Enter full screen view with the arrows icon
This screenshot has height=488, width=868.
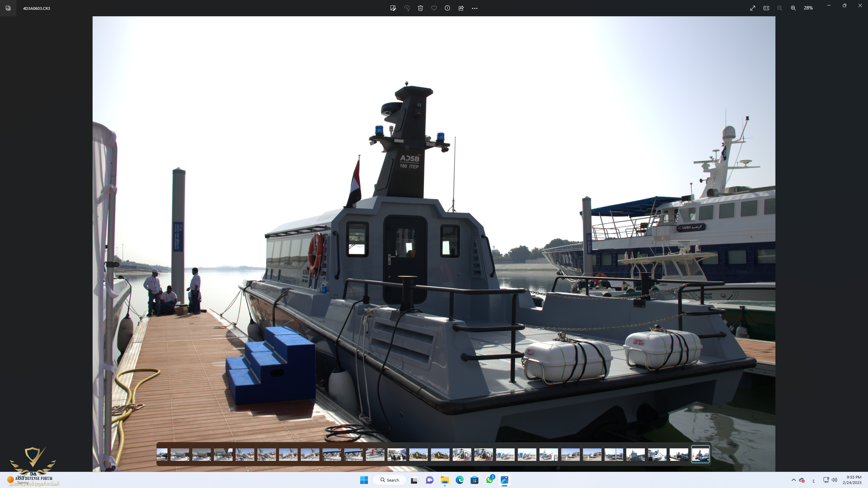pyautogui.click(x=753, y=8)
